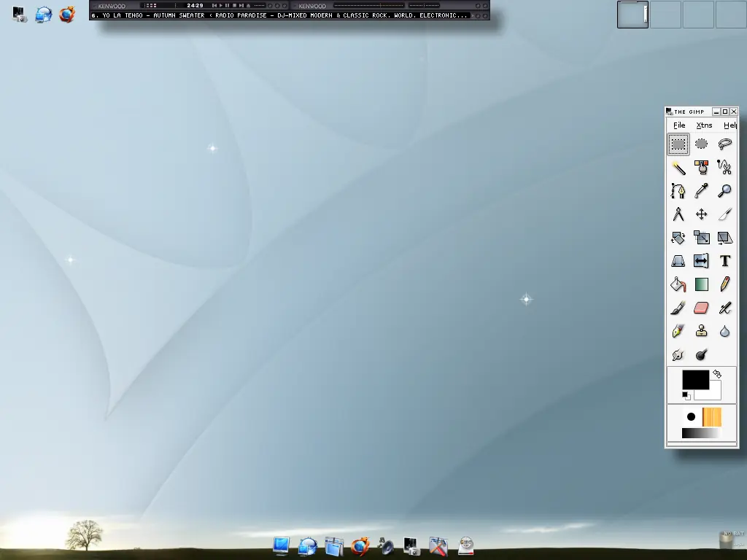Select the Rectangle Select tool in GIMP

point(678,144)
